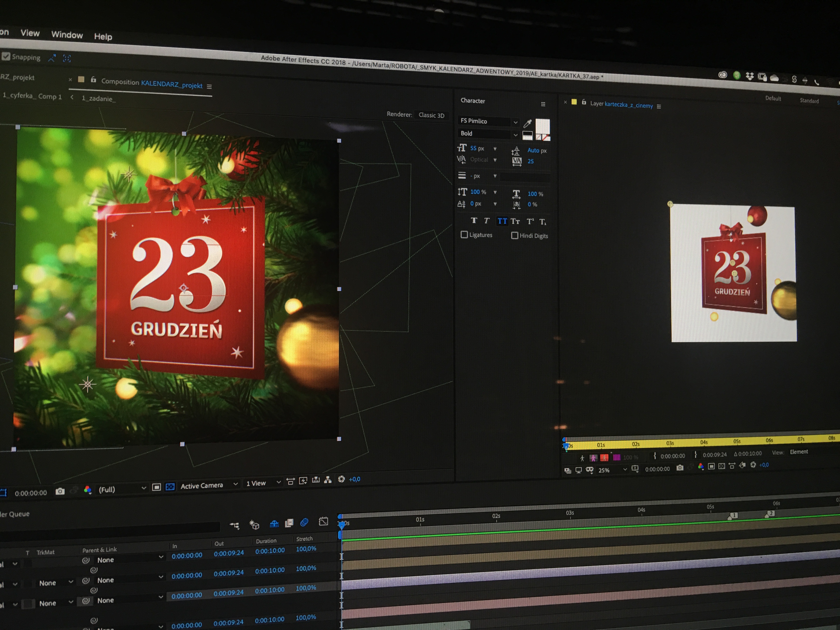Toggle the Transparency Grid icon
Viewport: 840px width, 630px height.
[x=170, y=487]
